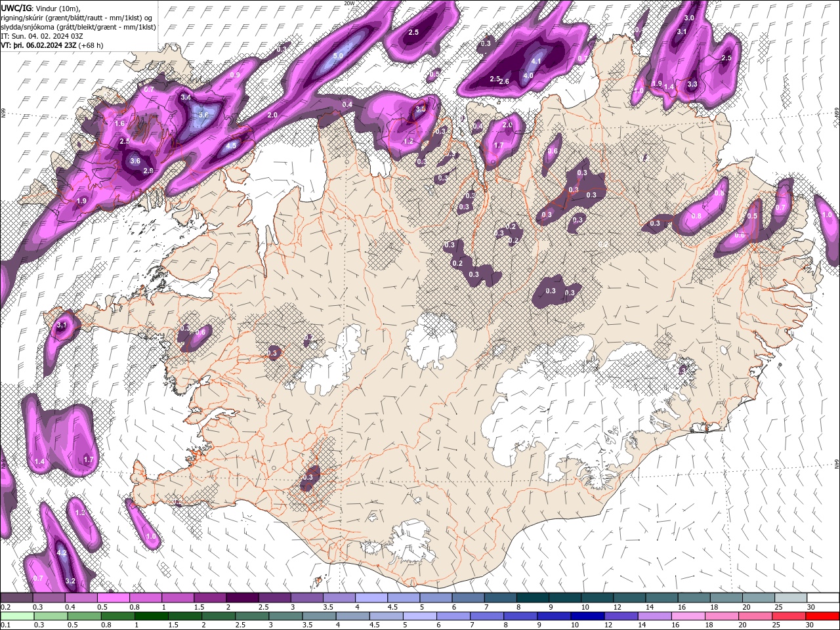Select the white swatch after 30 in the upper scale

point(823,598)
